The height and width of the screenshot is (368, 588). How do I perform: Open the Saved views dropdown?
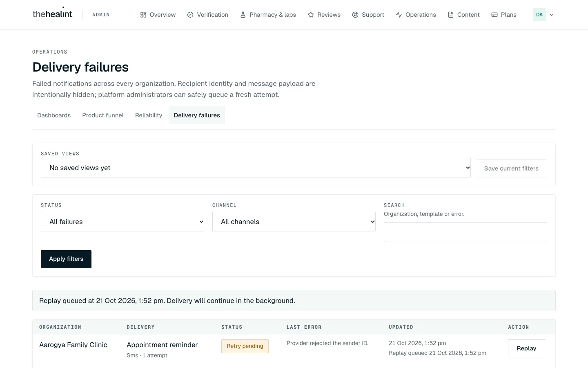[256, 168]
